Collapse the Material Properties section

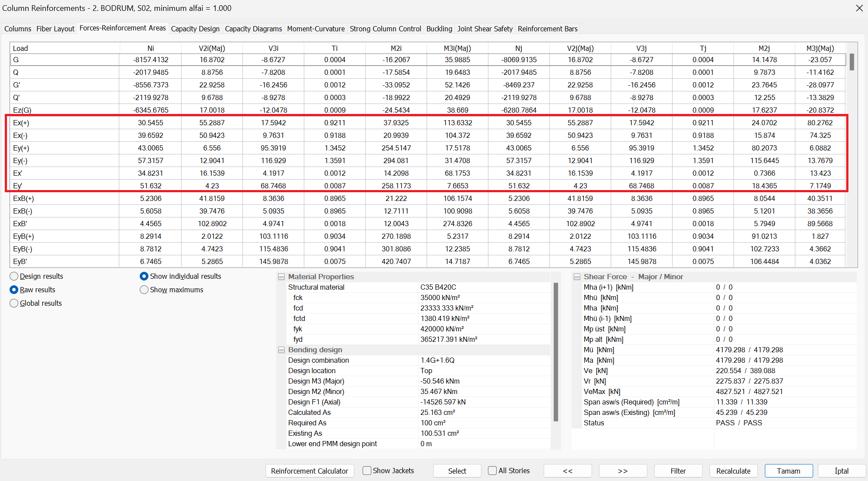click(282, 277)
